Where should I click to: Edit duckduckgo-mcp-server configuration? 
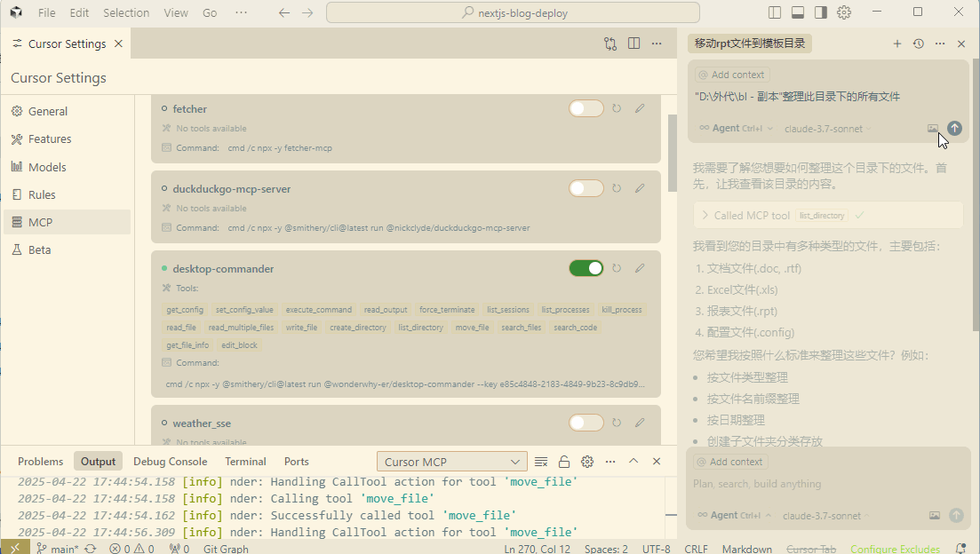(x=640, y=188)
